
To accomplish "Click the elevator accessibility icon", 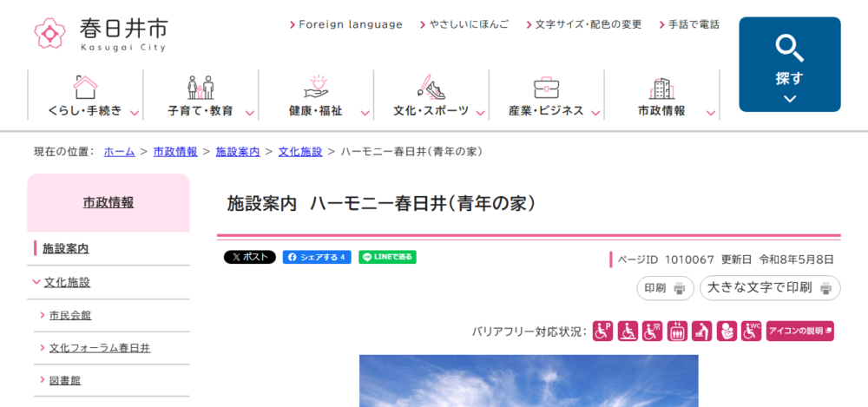I will tap(677, 332).
